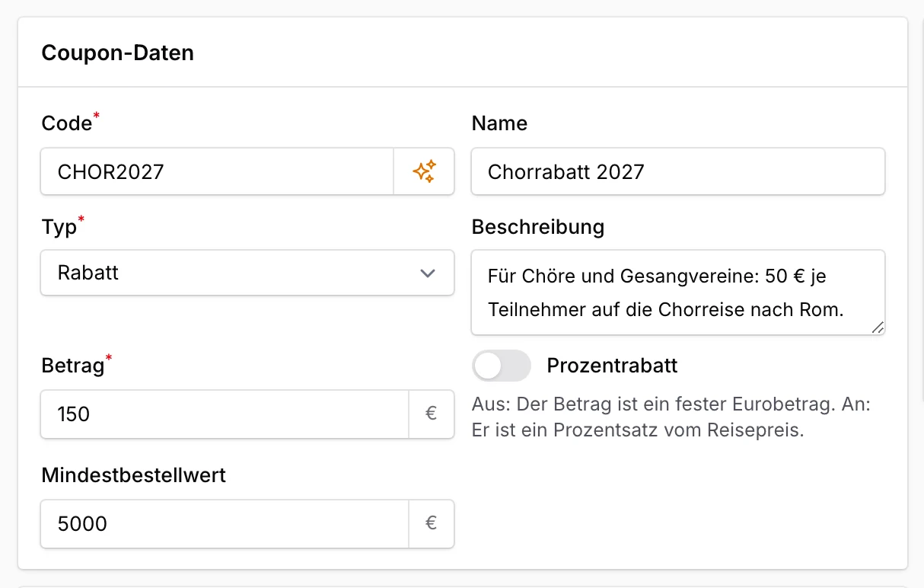Click into the Code field containing CHOR2027
924x588 pixels.
click(x=217, y=171)
